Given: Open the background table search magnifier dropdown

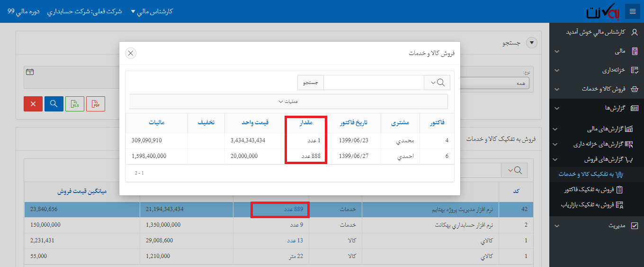Looking at the screenshot, I should tap(514, 170).
